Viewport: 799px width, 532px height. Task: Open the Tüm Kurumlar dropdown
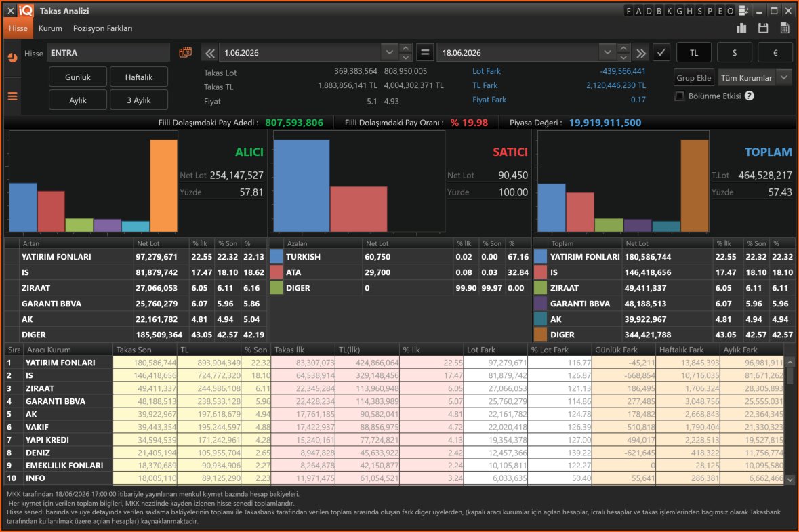[x=784, y=77]
